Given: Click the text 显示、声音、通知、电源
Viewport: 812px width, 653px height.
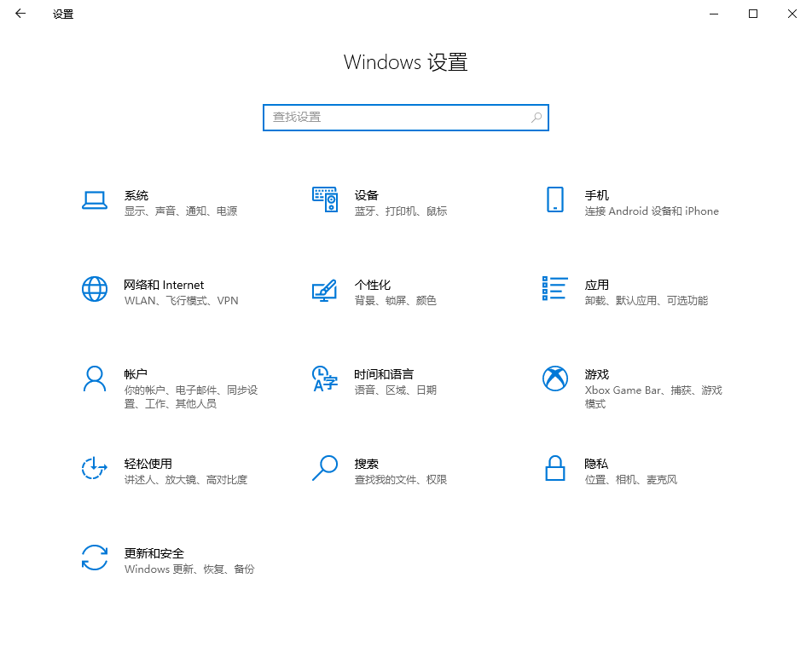Looking at the screenshot, I should click(x=181, y=211).
